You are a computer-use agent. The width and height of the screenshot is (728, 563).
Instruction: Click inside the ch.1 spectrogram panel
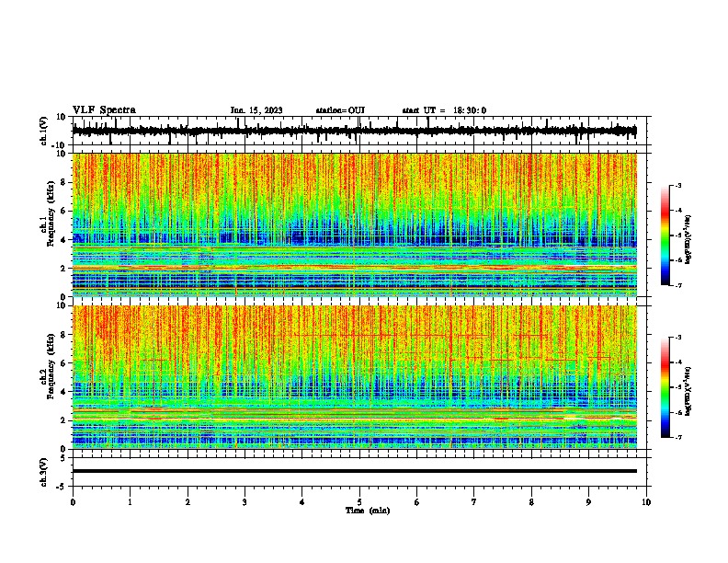pyautogui.click(x=354, y=224)
